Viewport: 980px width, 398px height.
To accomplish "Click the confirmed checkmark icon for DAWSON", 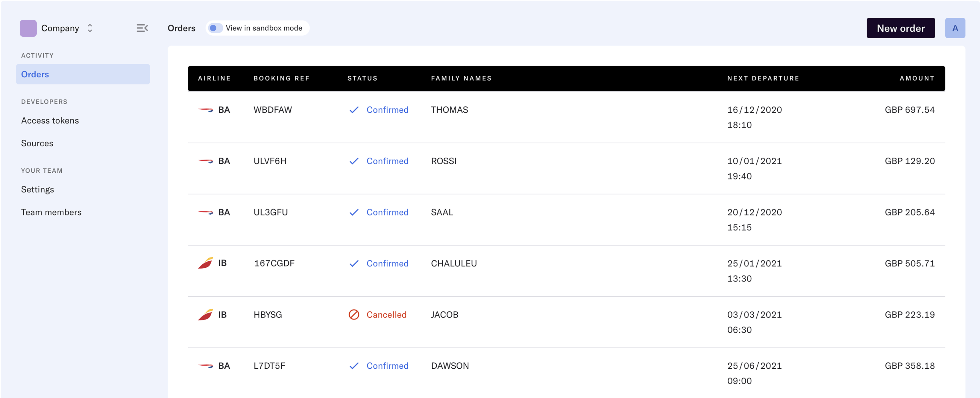I will [x=354, y=366].
